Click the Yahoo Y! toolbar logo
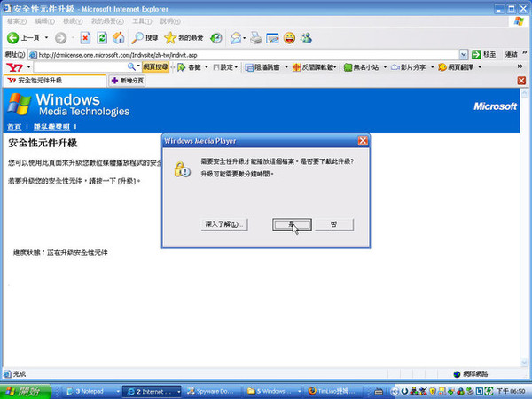Viewport: 532px width, 399px height. click(x=14, y=67)
